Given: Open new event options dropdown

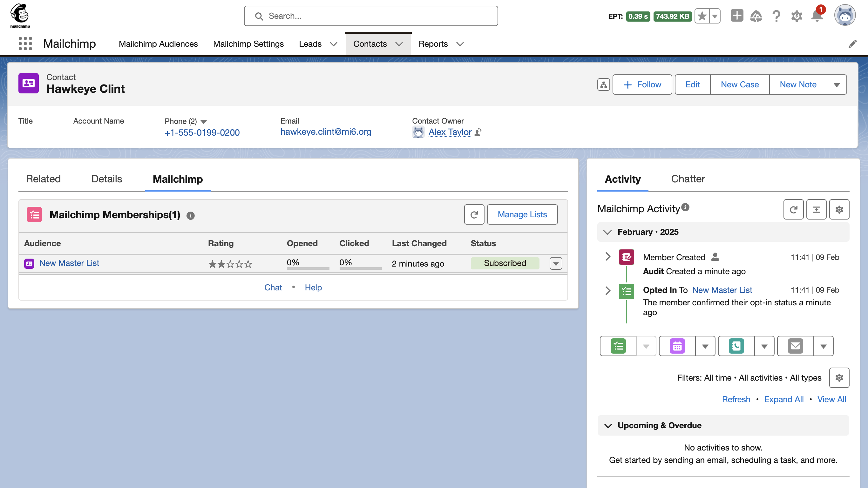Looking at the screenshot, I should coord(705,346).
